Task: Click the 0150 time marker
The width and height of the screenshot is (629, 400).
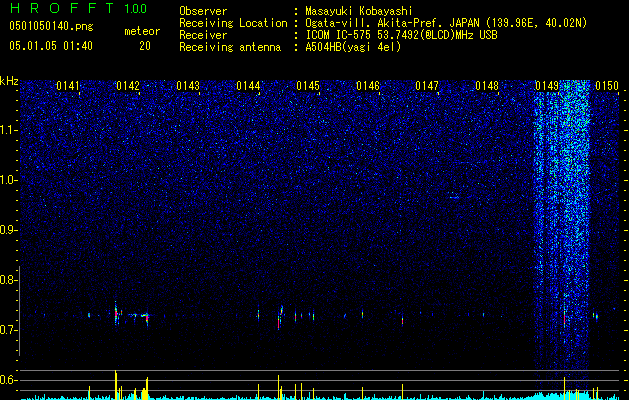Action: (x=607, y=85)
